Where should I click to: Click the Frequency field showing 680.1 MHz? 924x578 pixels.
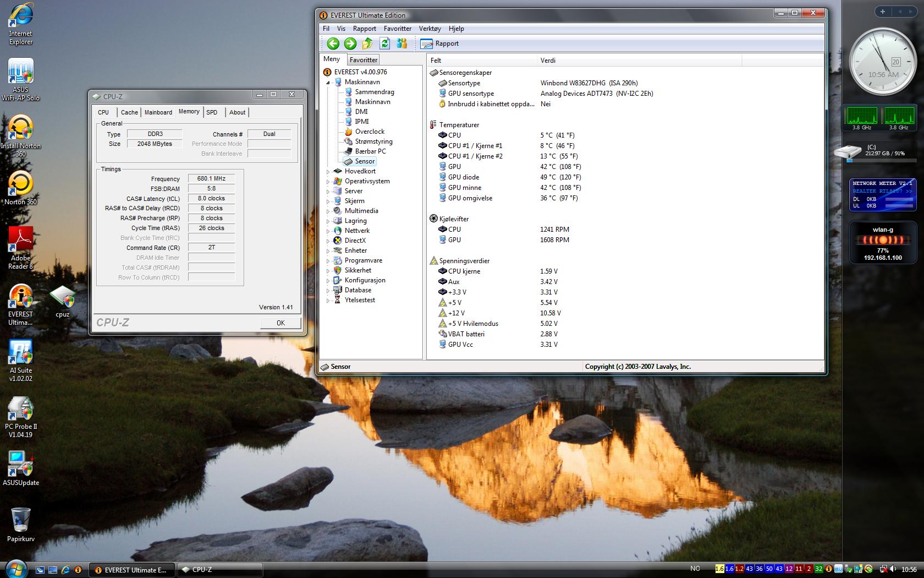211,178
